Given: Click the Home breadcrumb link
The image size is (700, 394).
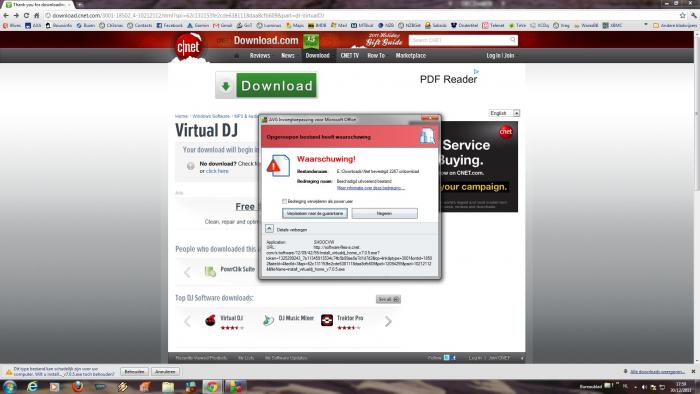Looking at the screenshot, I should (x=181, y=116).
